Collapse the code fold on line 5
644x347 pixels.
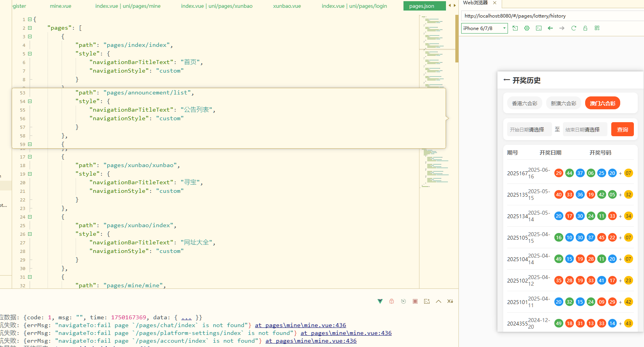pyautogui.click(x=30, y=54)
